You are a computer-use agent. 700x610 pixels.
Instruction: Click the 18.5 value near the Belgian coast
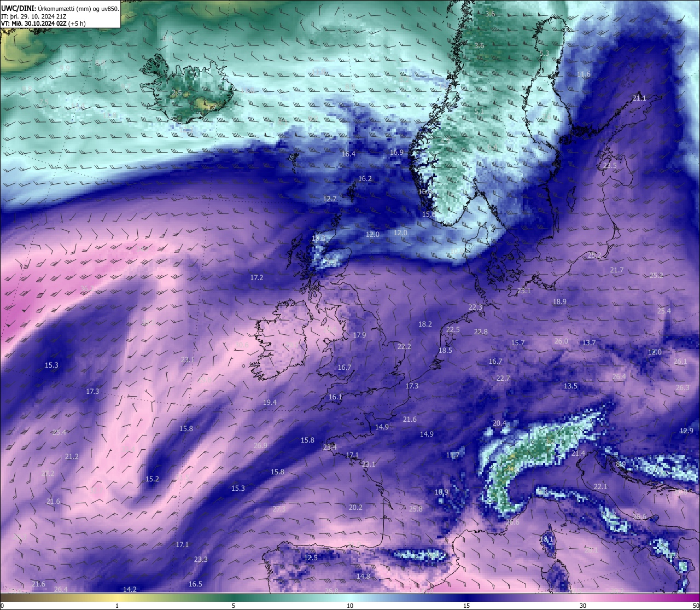pos(445,350)
